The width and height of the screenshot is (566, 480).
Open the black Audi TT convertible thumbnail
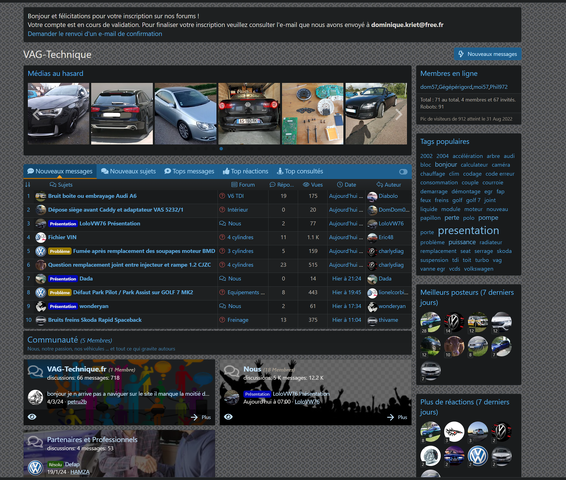tap(376, 114)
